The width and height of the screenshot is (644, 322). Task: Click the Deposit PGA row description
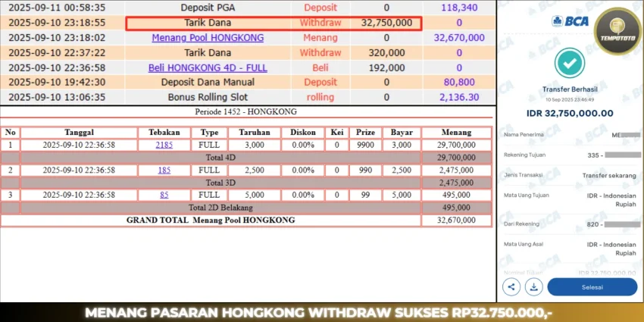coord(208,8)
